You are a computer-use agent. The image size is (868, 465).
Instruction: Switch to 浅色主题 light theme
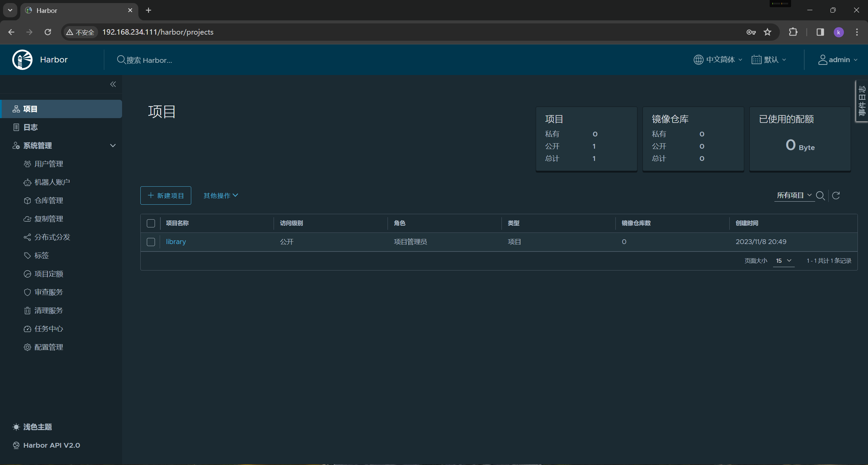37,427
